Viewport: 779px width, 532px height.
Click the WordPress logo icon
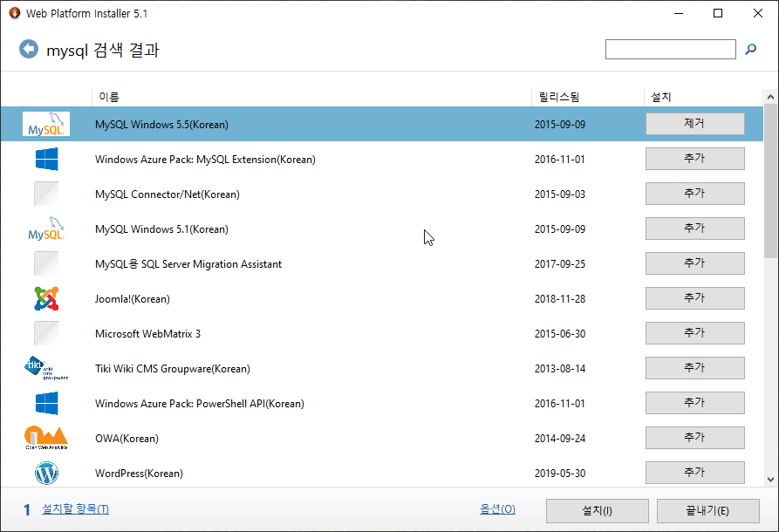point(47,473)
